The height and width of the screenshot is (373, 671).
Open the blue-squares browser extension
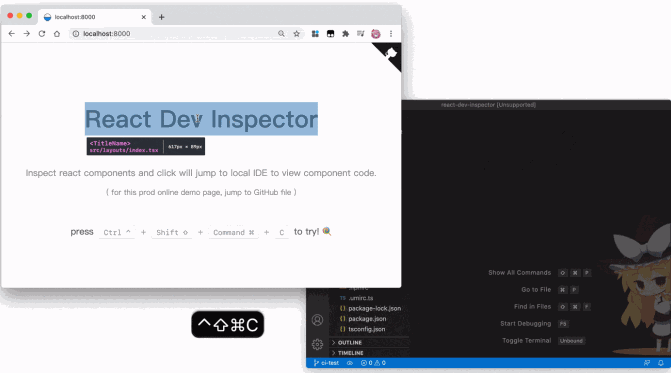click(315, 34)
